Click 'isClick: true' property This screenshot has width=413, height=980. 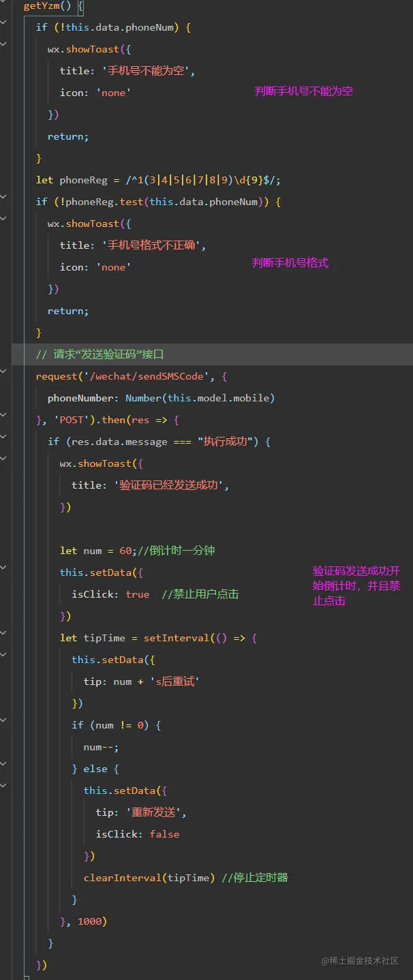[x=110, y=594]
